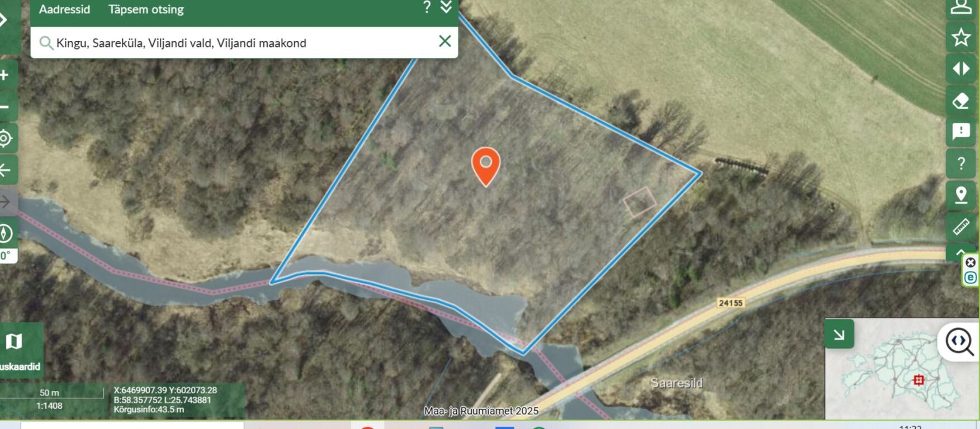
Task: Collapse the overview minimap with arrow button
Action: (839, 334)
